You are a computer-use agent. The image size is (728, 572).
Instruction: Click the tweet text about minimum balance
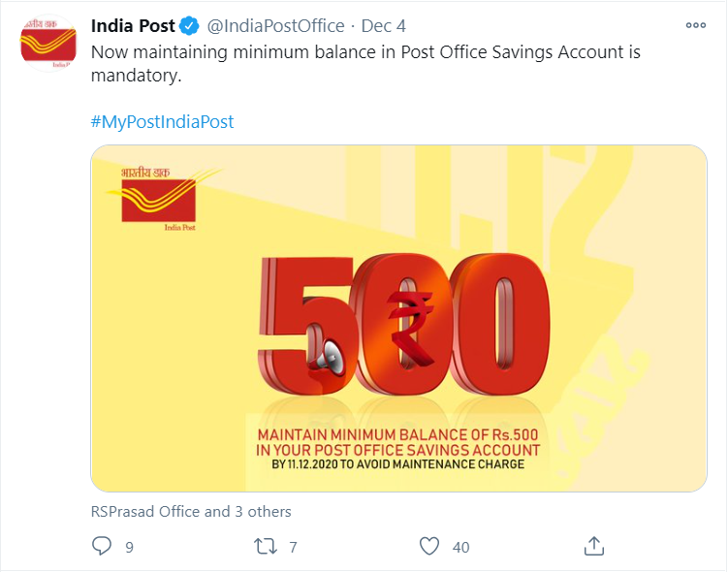coord(365,62)
